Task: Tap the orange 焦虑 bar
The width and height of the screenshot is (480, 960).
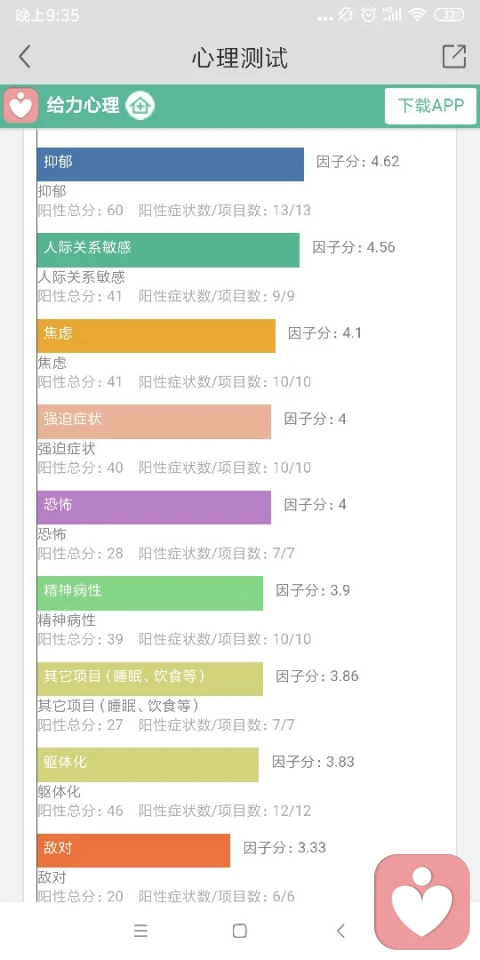Action: (156, 336)
